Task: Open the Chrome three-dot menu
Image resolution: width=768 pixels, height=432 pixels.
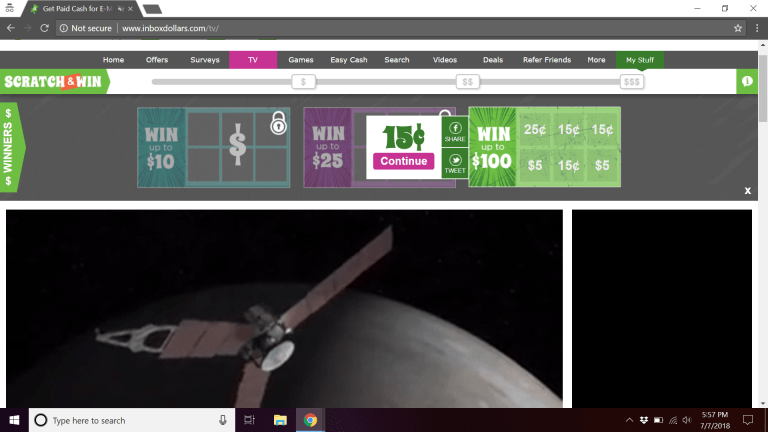Action: tap(757, 28)
